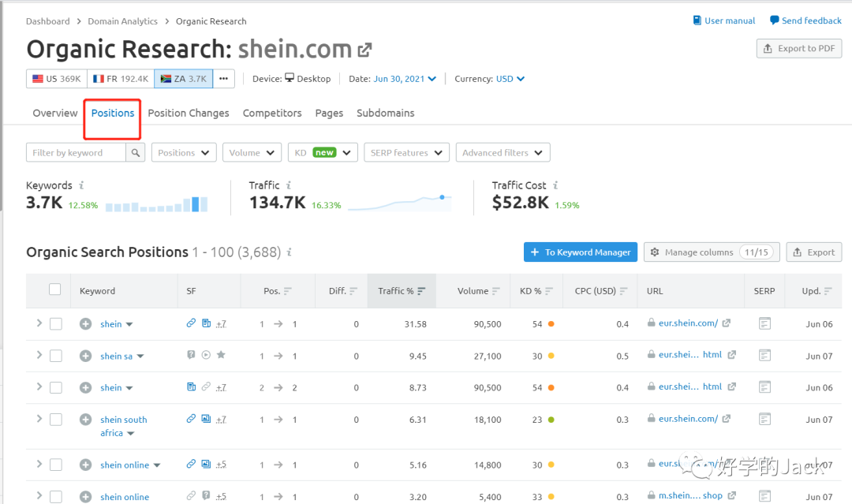View SERP snapshot for first 'shein' row

click(764, 323)
